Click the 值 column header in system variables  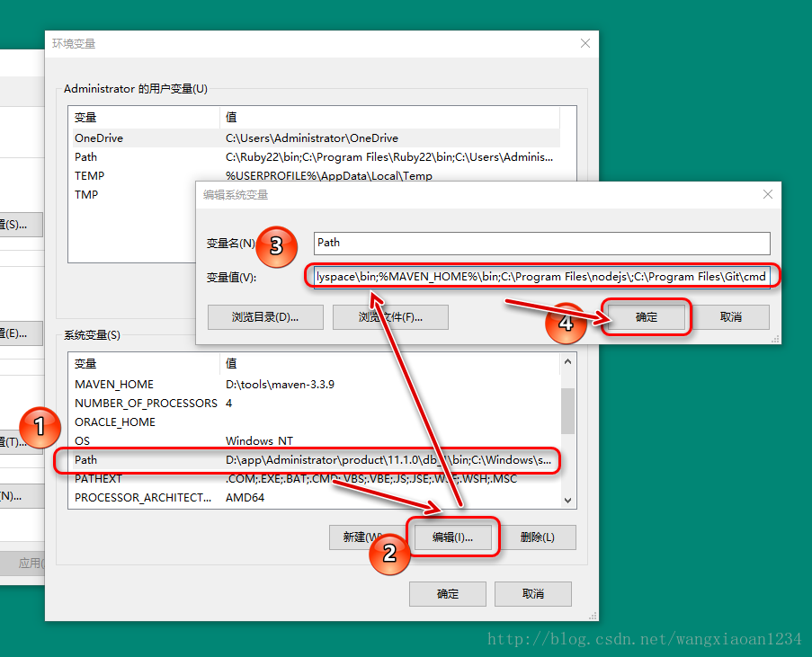click(x=390, y=363)
